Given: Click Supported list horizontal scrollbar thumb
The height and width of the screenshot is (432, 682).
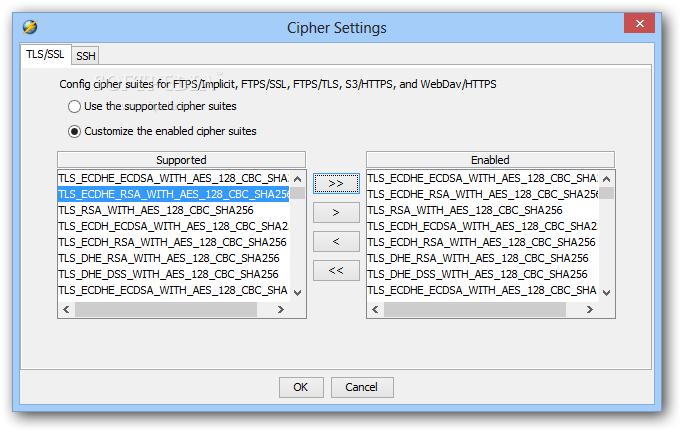Looking at the screenshot, I should pos(166,309).
